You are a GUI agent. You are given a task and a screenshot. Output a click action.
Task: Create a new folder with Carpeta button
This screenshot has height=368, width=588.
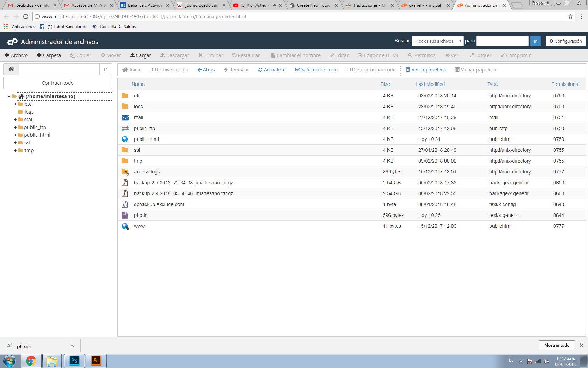[x=49, y=55]
